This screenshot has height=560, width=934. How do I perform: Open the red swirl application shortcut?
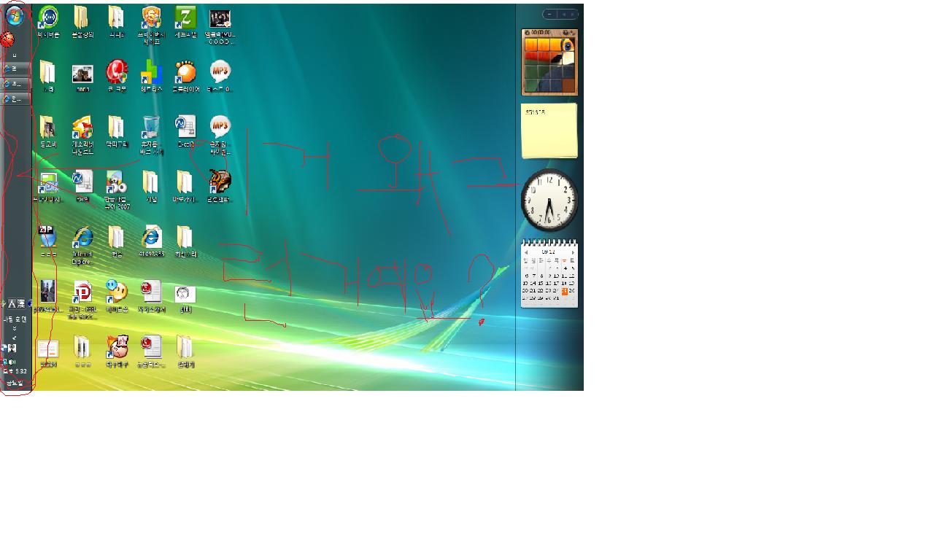point(117,72)
